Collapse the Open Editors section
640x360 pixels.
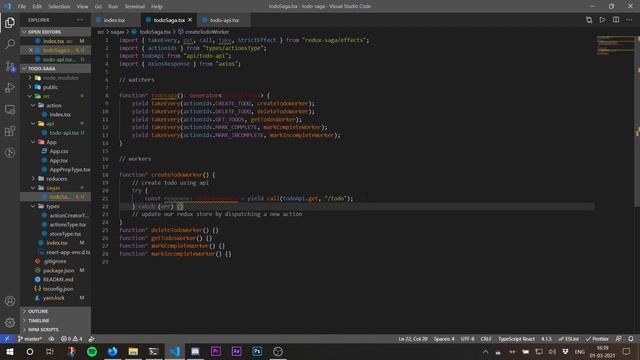click(56, 32)
